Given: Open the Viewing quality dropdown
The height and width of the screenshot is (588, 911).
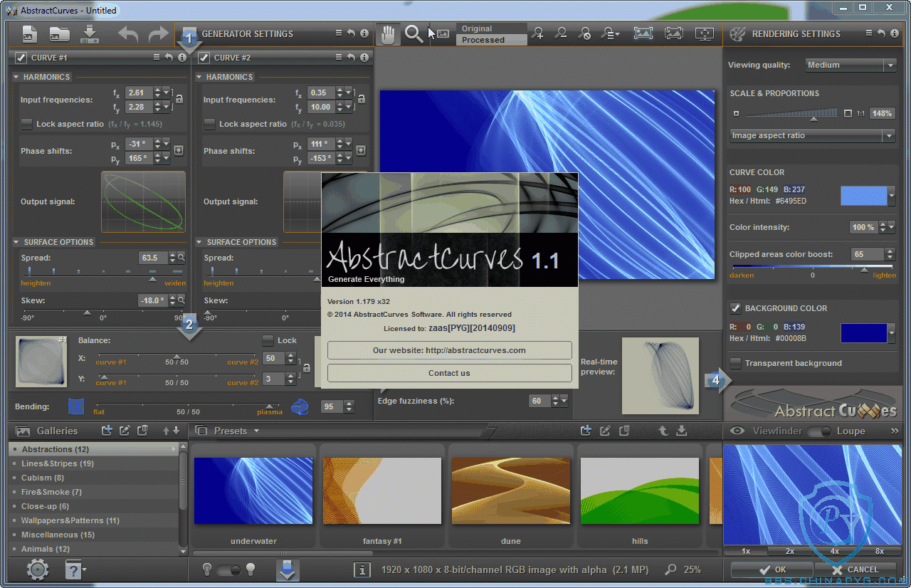Looking at the screenshot, I should coord(851,65).
